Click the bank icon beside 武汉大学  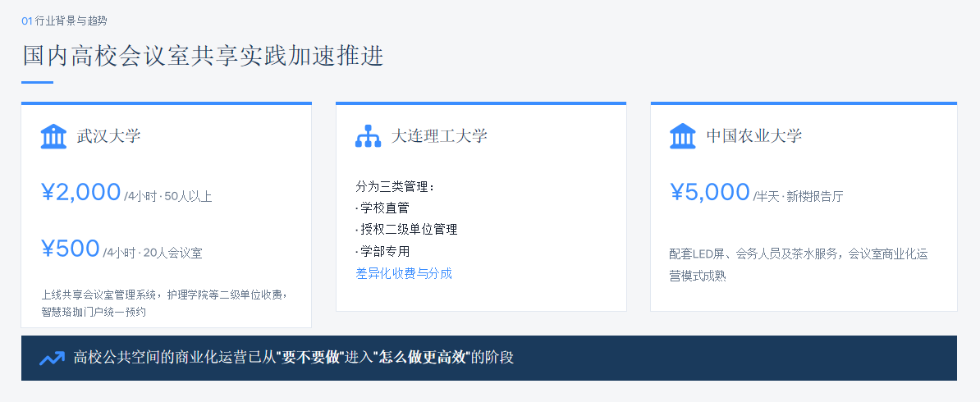point(53,136)
